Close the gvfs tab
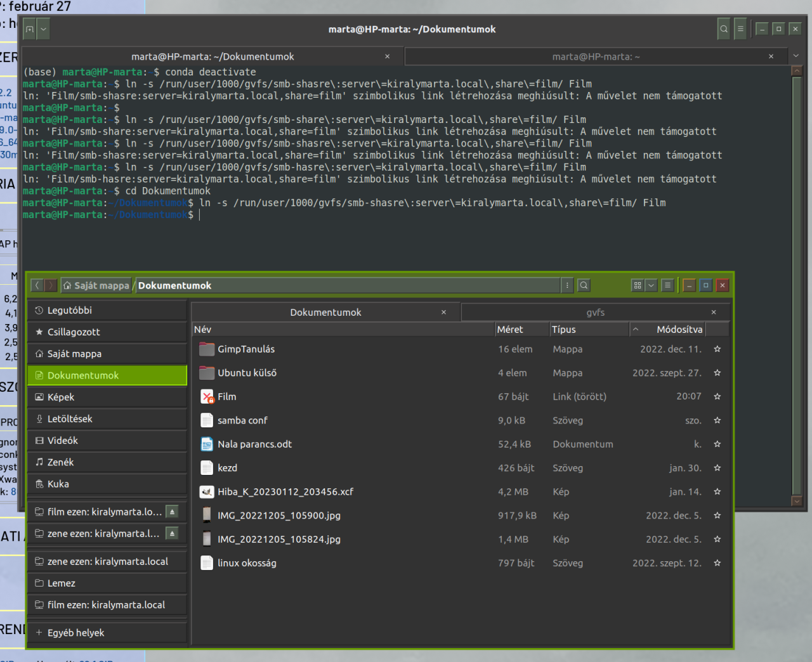812x662 pixels. (x=714, y=312)
